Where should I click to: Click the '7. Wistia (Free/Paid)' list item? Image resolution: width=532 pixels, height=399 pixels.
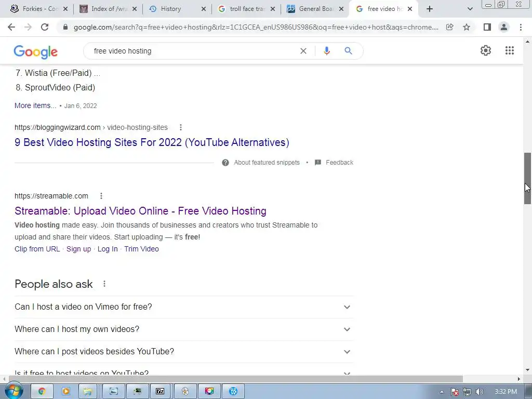[x=58, y=73]
